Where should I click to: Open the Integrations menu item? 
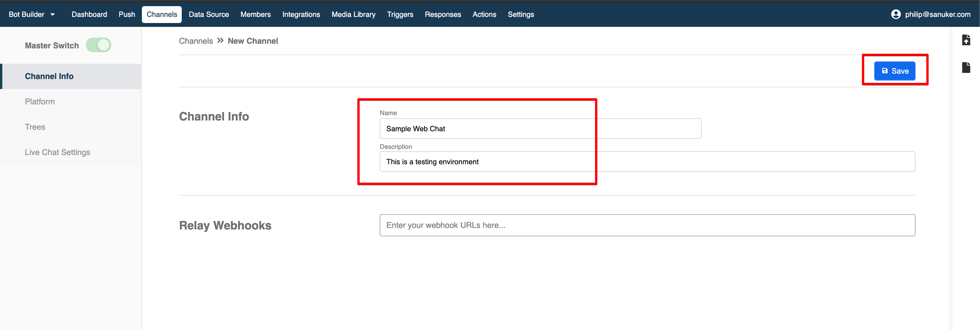point(301,14)
